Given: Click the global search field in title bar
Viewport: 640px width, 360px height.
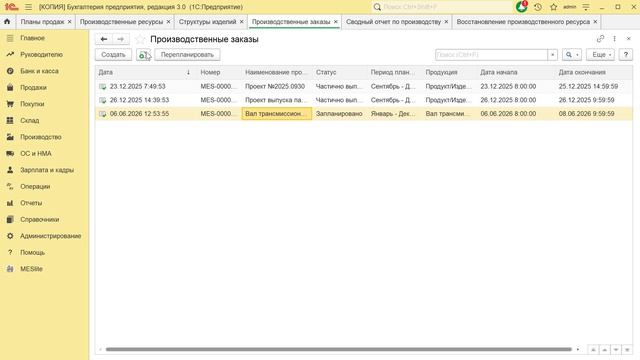Looking at the screenshot, I should click(443, 7).
